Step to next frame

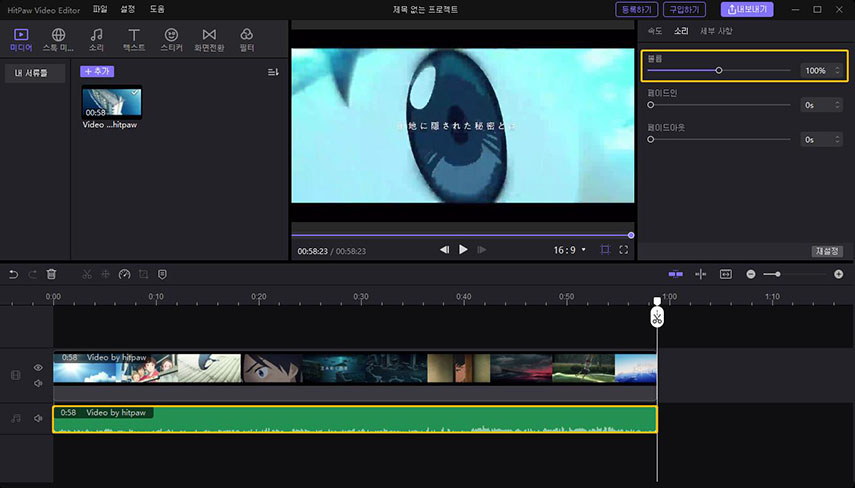(x=481, y=250)
